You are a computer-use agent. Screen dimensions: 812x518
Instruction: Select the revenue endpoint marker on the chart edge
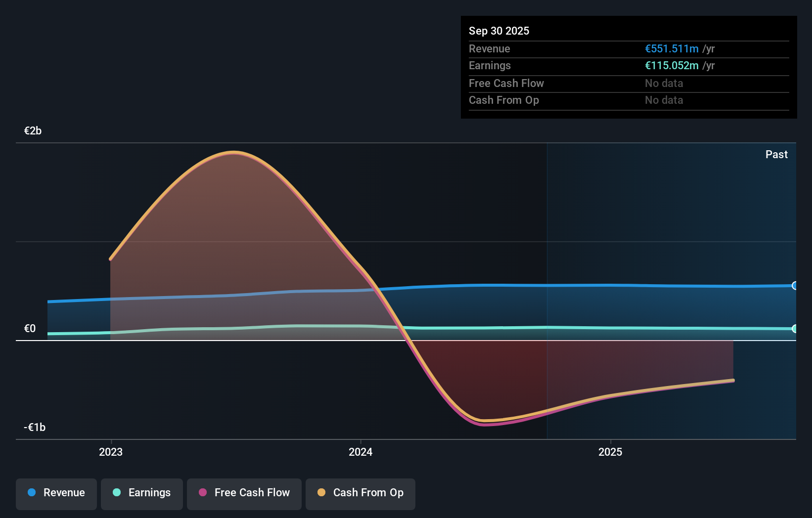795,286
